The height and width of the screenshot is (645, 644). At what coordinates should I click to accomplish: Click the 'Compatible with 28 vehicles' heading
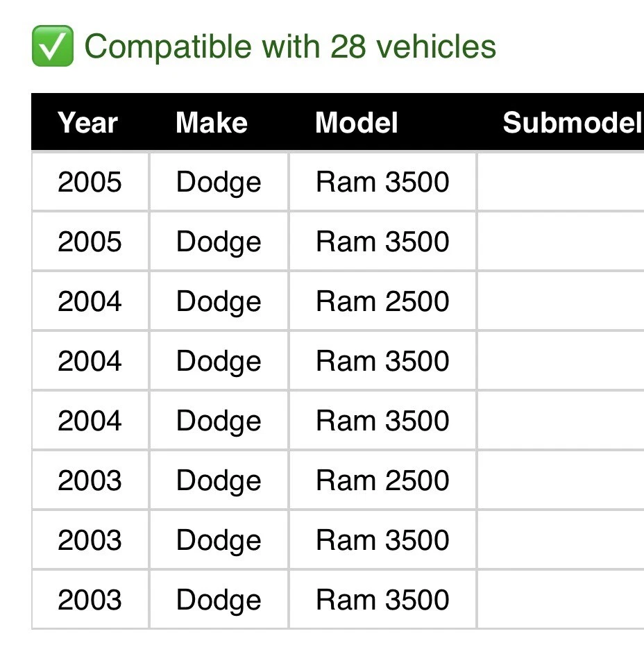pyautogui.click(x=290, y=47)
